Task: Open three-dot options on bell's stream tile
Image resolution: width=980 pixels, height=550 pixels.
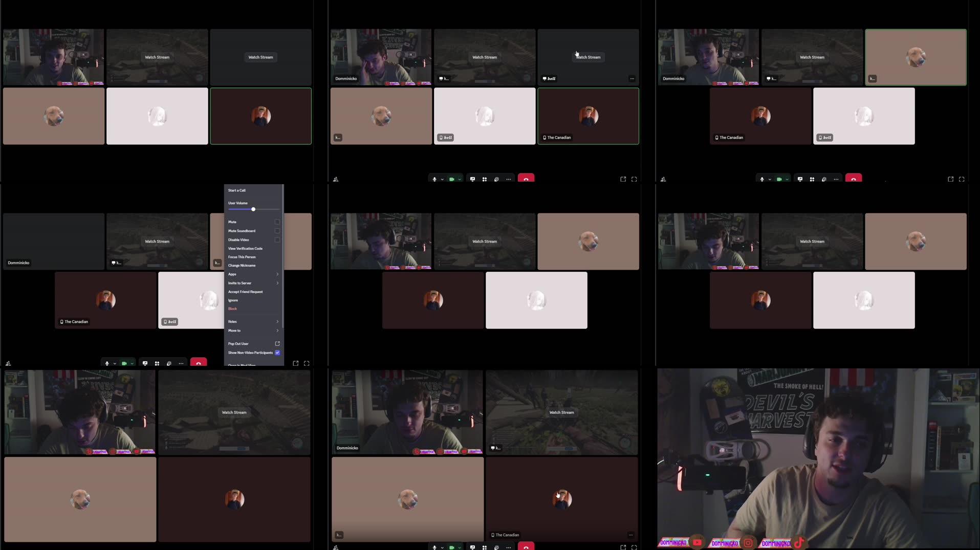Action: pyautogui.click(x=632, y=79)
